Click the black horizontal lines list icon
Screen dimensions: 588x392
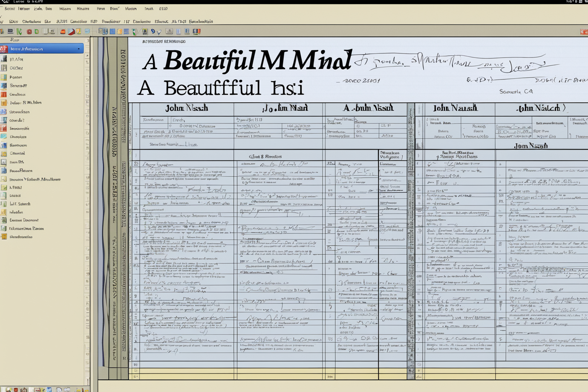click(10, 32)
